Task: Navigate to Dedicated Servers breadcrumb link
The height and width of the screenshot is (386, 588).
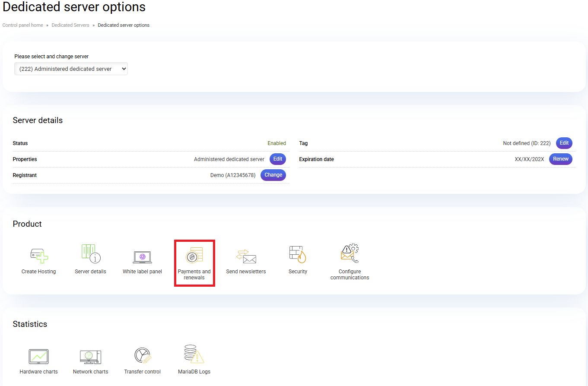Action: point(70,25)
